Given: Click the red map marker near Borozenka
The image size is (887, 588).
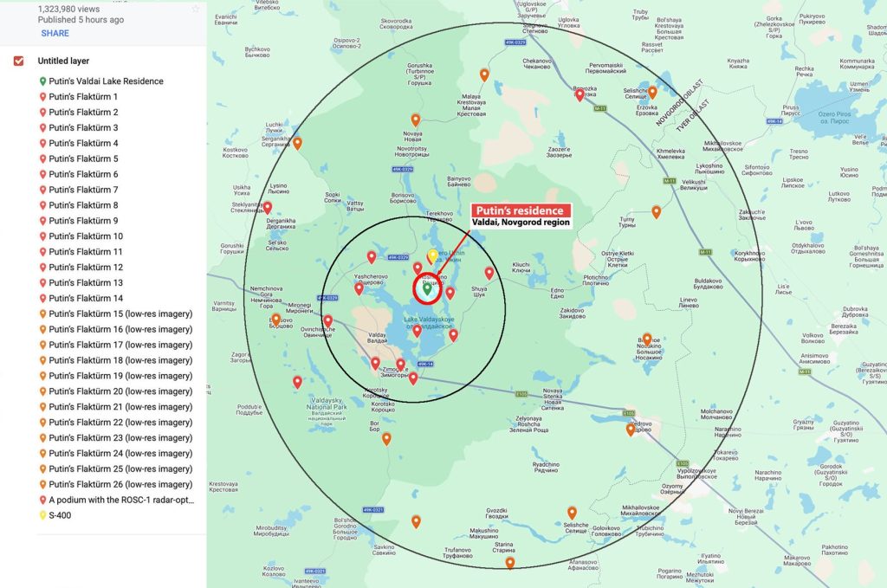Looking at the screenshot, I should (x=579, y=93).
